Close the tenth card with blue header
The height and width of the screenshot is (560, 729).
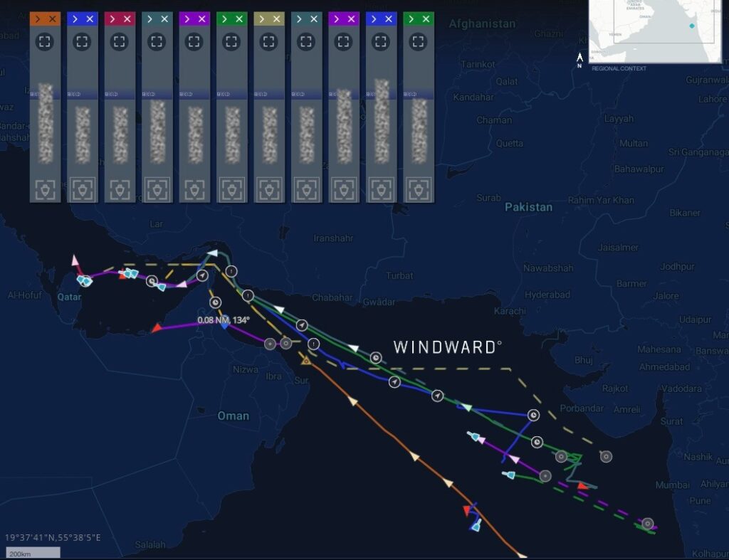tap(389, 19)
